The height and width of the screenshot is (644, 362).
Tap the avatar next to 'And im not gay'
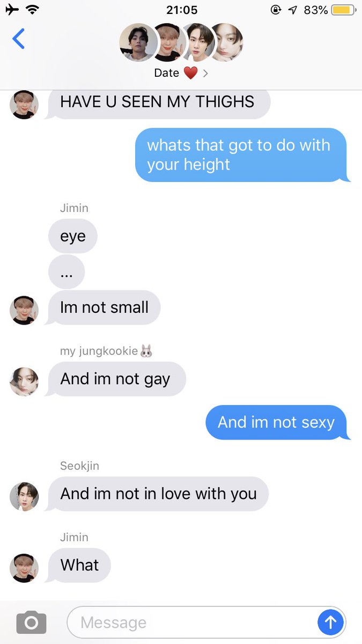coord(24,382)
